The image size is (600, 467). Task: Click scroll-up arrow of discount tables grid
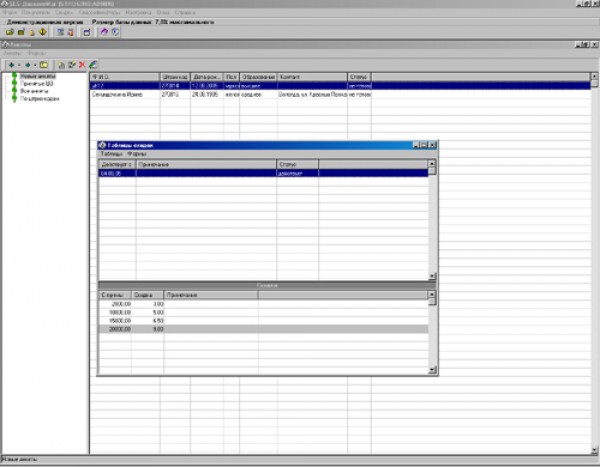(432, 163)
